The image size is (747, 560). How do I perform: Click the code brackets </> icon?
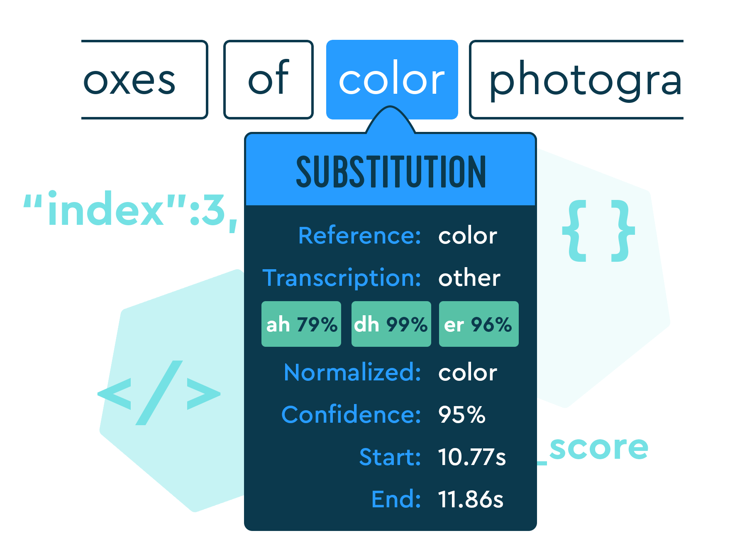159,393
